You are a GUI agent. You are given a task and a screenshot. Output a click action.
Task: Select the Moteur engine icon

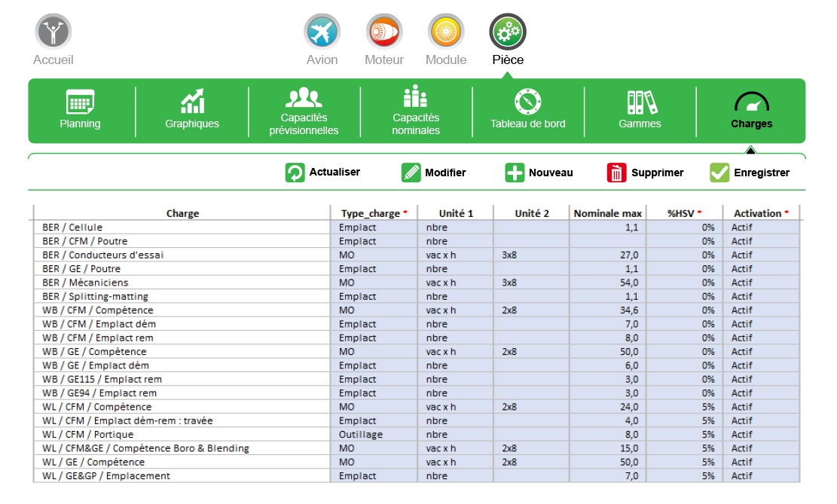384,32
